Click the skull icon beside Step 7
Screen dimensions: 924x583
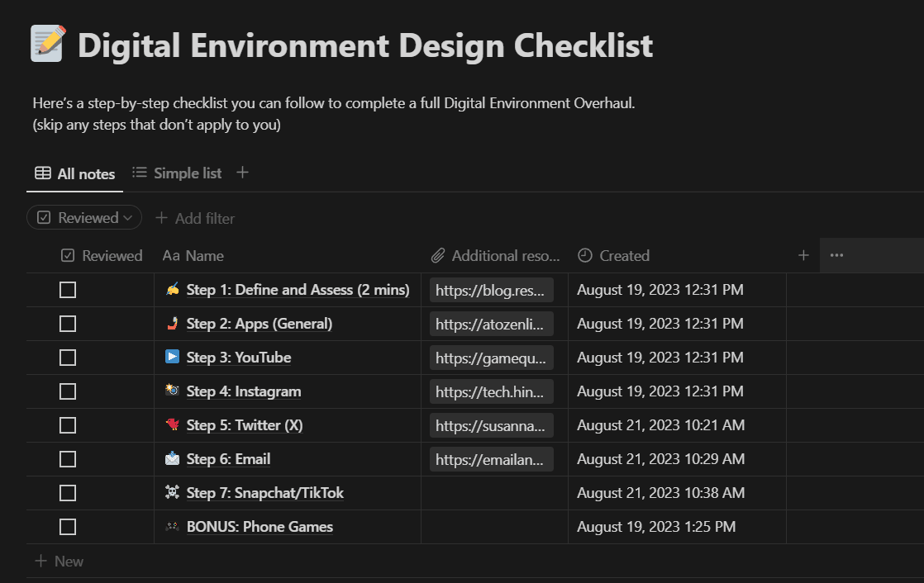point(172,492)
